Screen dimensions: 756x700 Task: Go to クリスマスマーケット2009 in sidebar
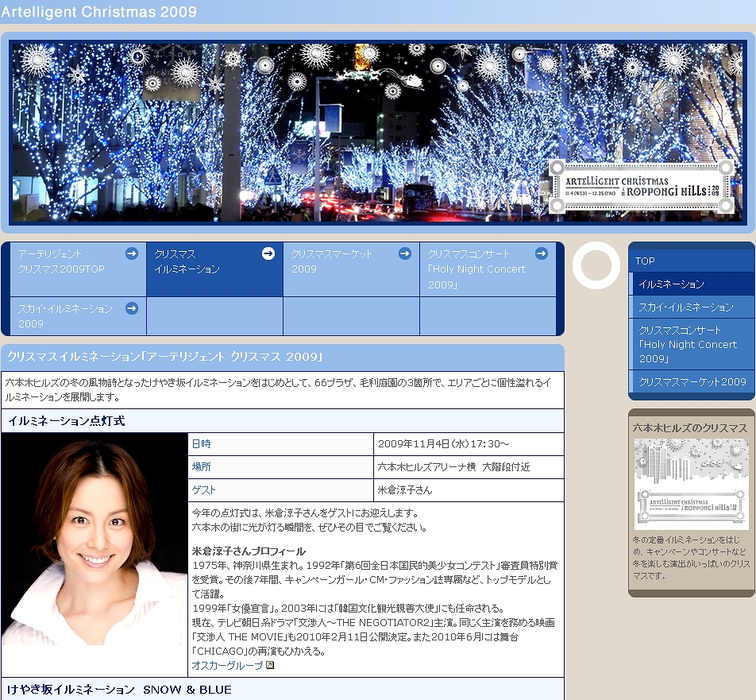pyautogui.click(x=692, y=381)
